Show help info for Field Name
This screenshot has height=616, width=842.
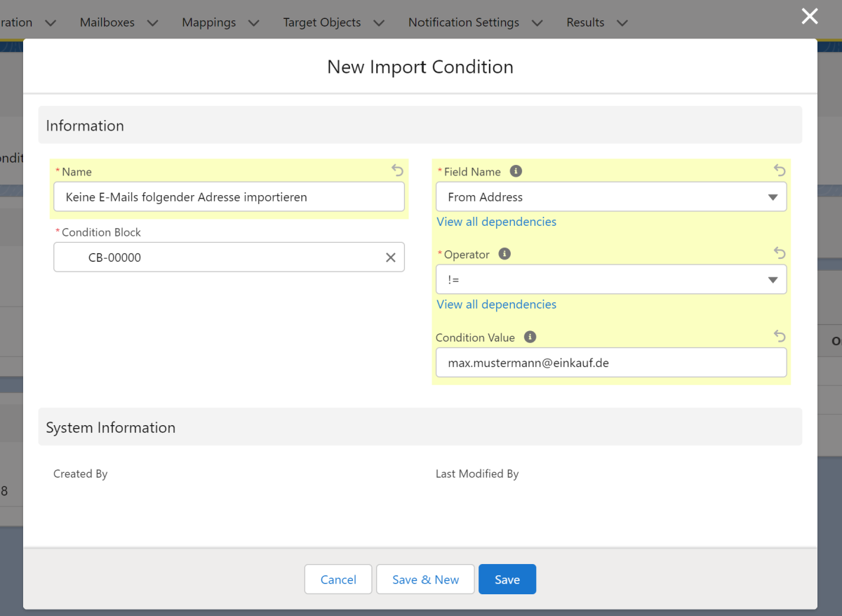(x=516, y=171)
